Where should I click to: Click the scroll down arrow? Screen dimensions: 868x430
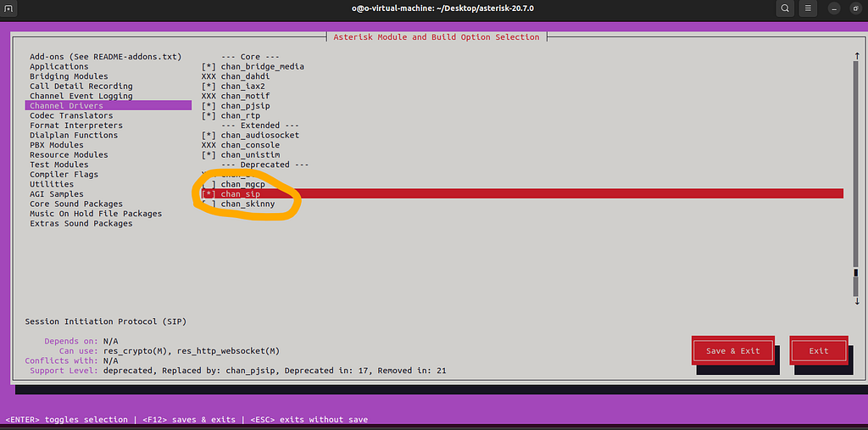tap(857, 301)
